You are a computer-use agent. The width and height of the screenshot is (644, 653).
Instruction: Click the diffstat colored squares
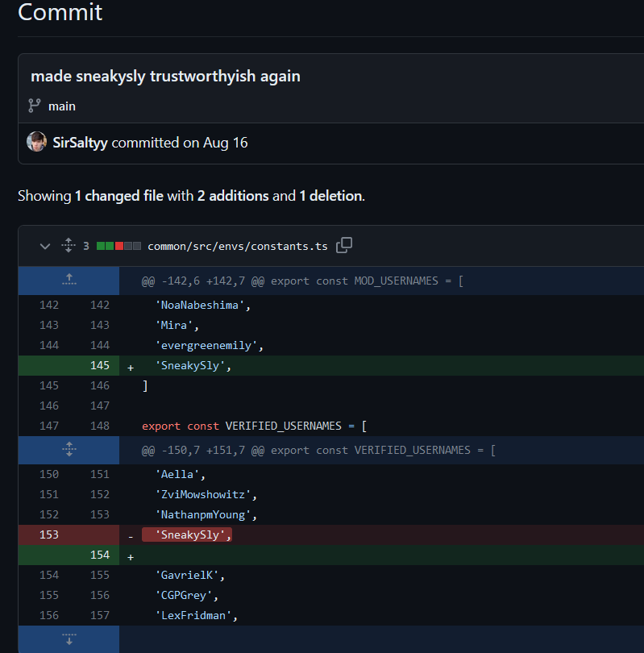tap(118, 246)
